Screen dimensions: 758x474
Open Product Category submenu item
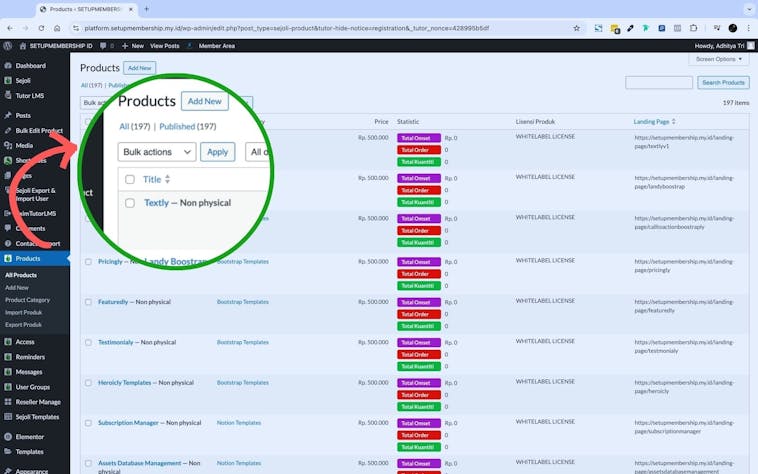point(27,300)
